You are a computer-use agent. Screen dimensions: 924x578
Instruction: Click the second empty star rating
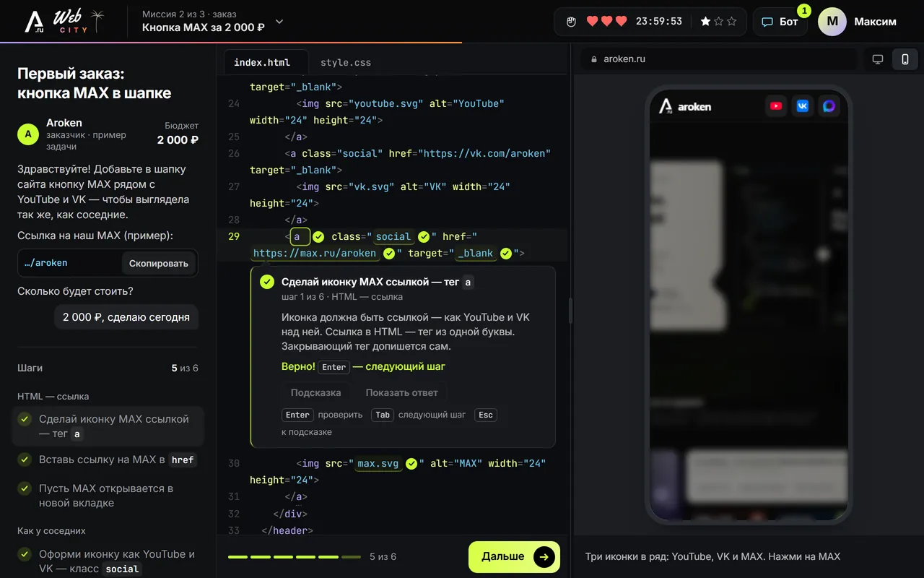point(719,22)
